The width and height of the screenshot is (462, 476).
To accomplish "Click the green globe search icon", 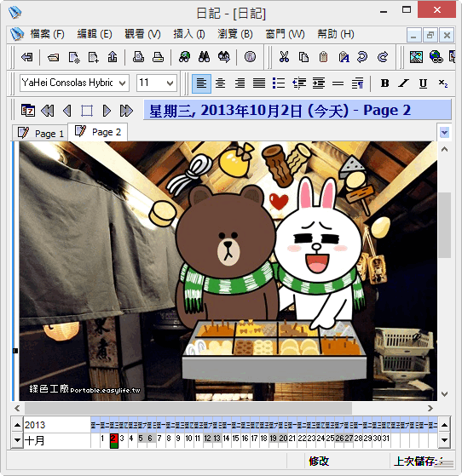I will [184, 57].
